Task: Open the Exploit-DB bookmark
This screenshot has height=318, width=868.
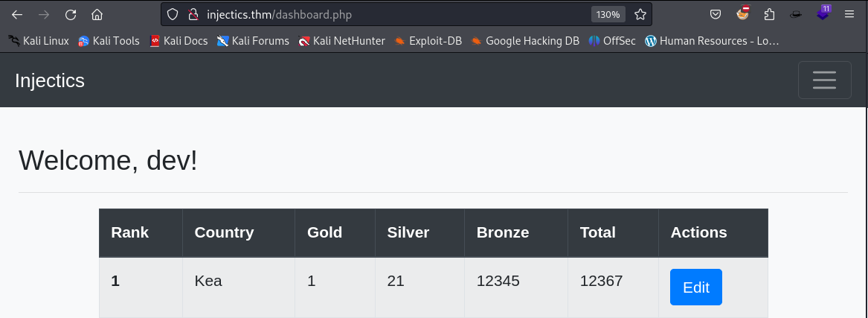Action: coord(428,40)
